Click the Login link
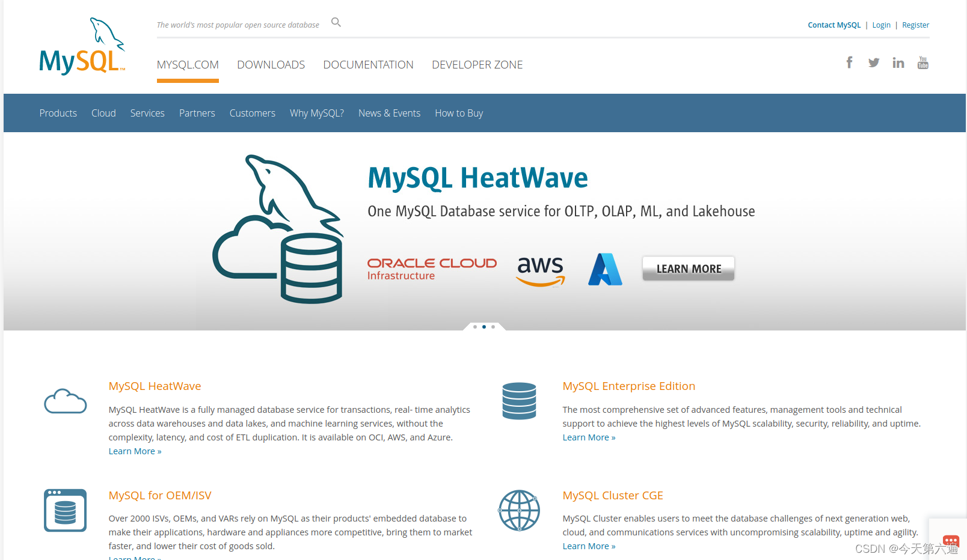 [882, 25]
